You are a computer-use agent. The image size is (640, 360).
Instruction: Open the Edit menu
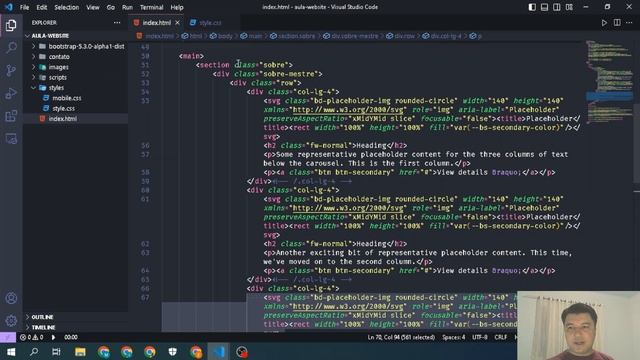[42, 7]
